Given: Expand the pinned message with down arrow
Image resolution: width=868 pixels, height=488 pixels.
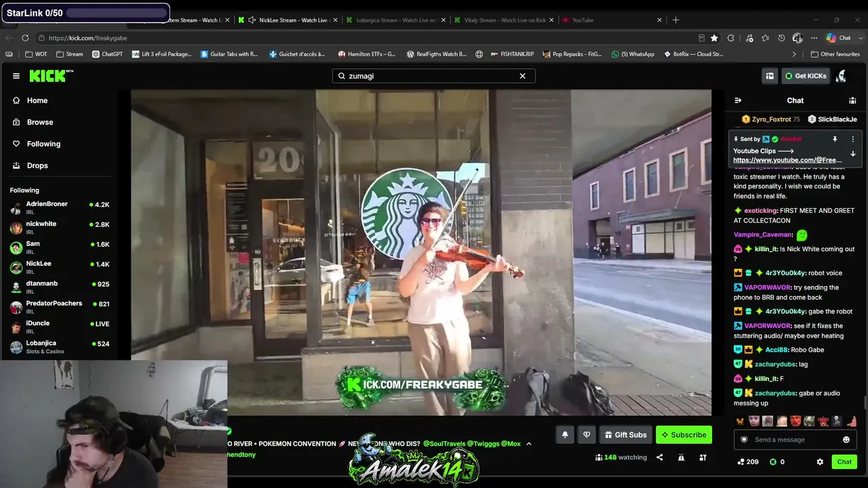Looking at the screenshot, I should 853,154.
